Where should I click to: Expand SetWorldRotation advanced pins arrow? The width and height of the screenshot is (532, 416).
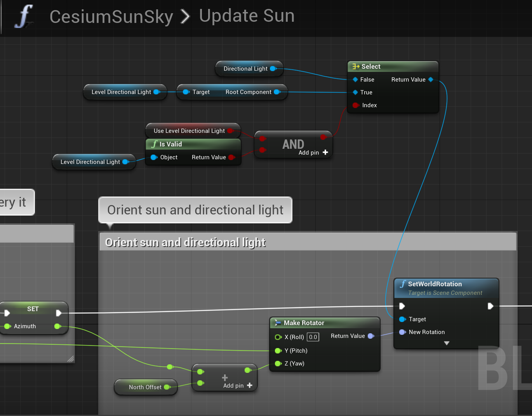pyautogui.click(x=447, y=343)
